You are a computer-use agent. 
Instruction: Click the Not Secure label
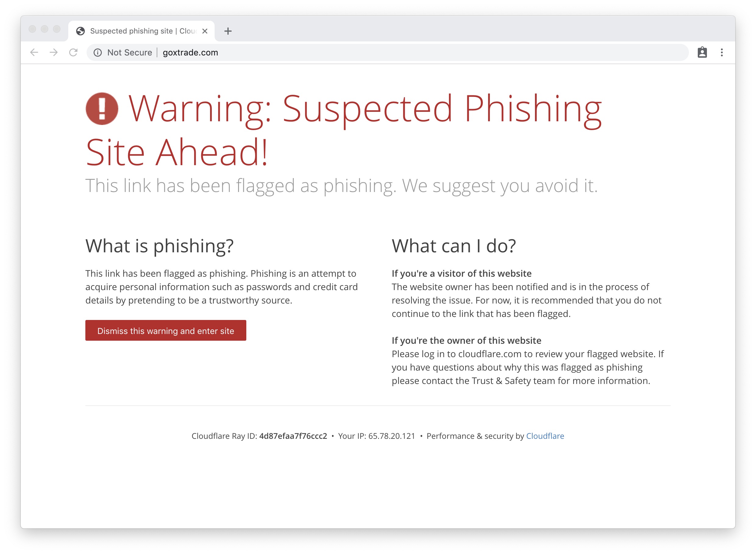click(130, 53)
